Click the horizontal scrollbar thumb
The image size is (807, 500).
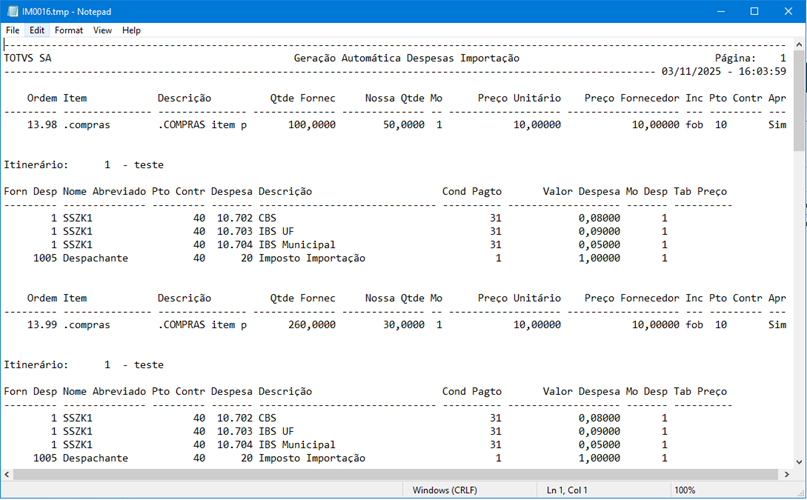(395, 474)
